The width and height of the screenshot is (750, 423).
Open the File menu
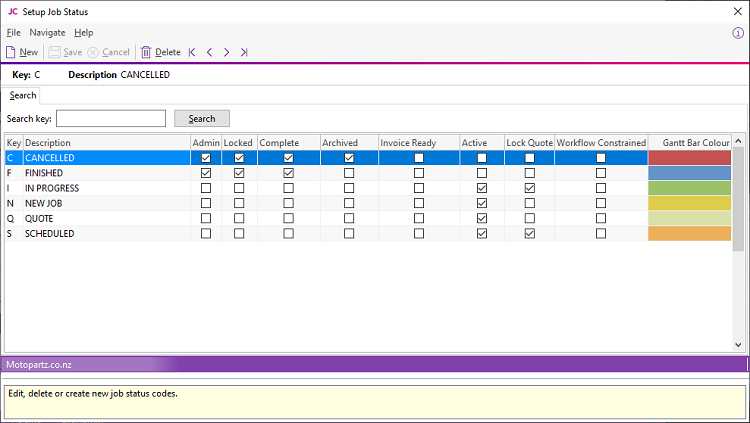[x=13, y=33]
